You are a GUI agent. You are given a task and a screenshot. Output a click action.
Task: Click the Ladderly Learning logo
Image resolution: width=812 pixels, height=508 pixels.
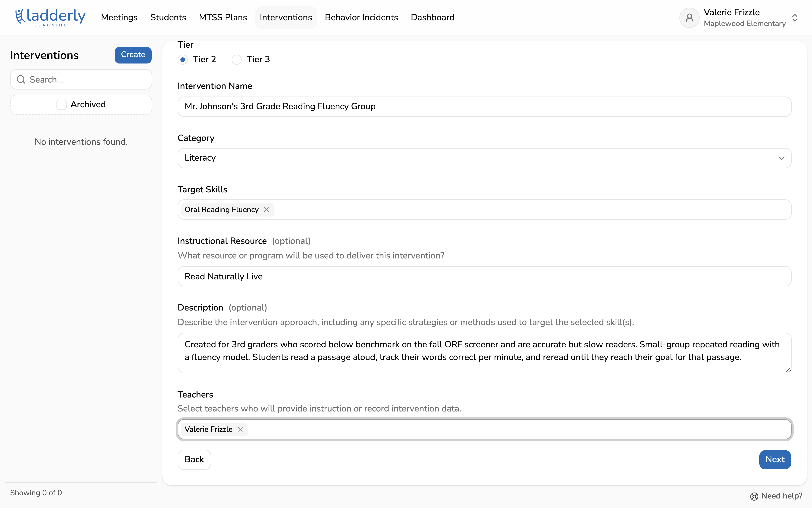(x=50, y=18)
